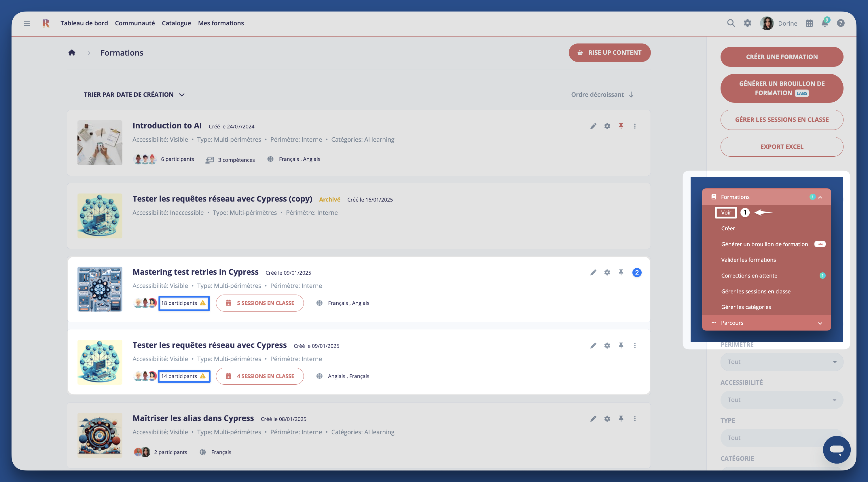This screenshot has height=482, width=868.
Task: Pin Mastering test retries in Cypress
Action: pyautogui.click(x=621, y=272)
